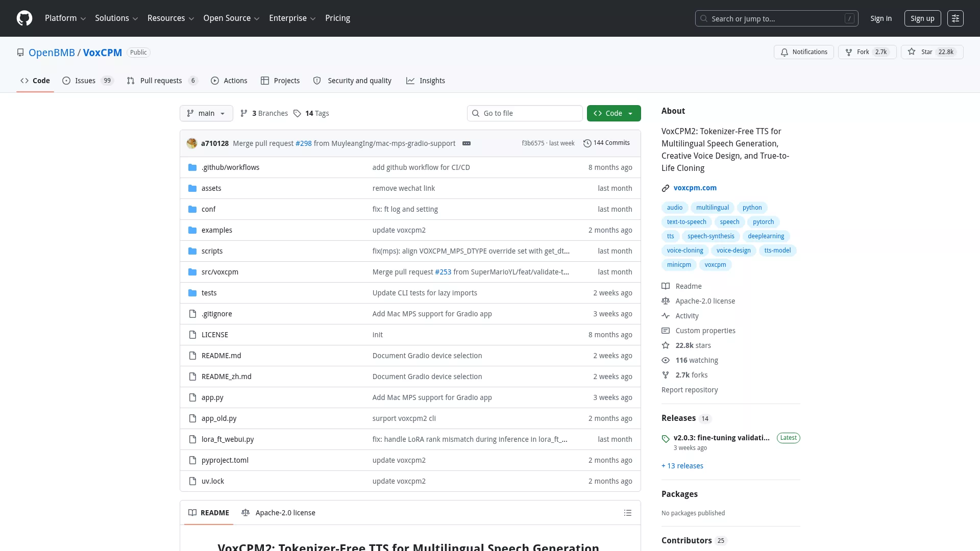The height and width of the screenshot is (551, 980).
Task: View the 144 Commits history
Action: (x=606, y=143)
